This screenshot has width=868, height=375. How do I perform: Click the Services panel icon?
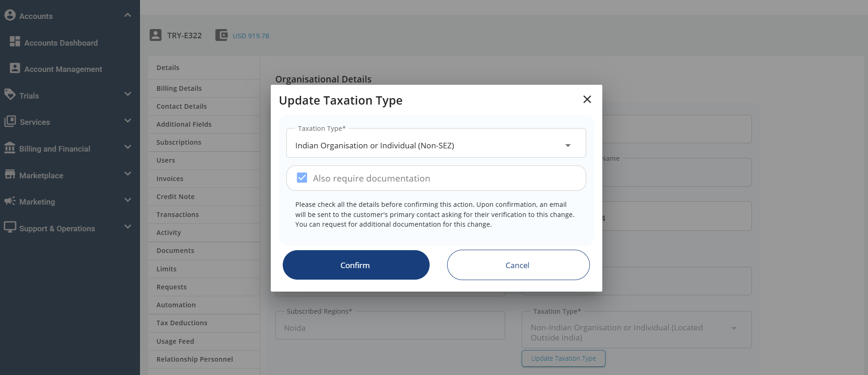click(x=10, y=121)
